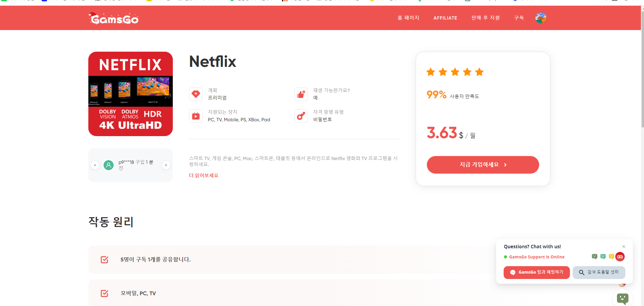Screen dimensions: 644x306
Task: Click checkmark icon beside 5명이 구독 1개를 공유합니다
Action: pyautogui.click(x=105, y=259)
